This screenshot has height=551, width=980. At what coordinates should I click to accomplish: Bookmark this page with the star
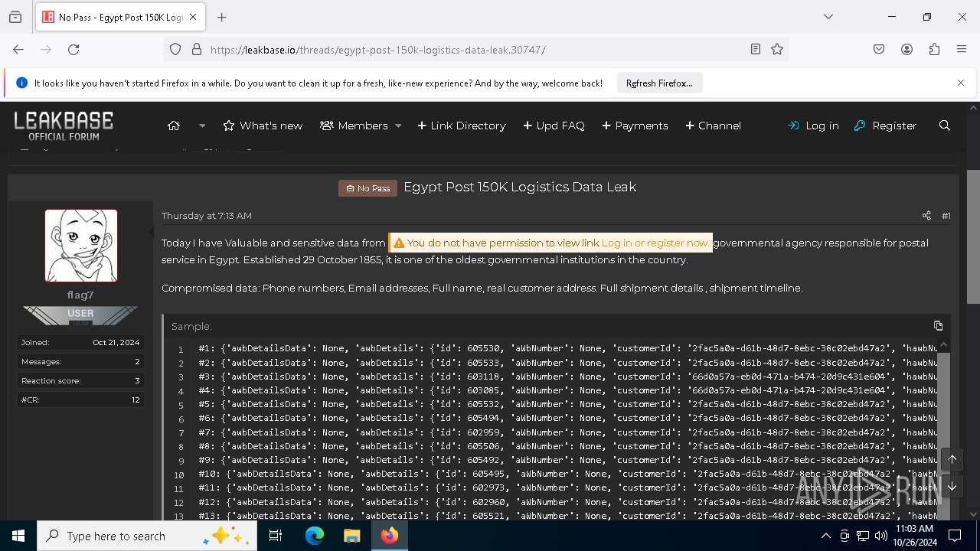tap(777, 49)
